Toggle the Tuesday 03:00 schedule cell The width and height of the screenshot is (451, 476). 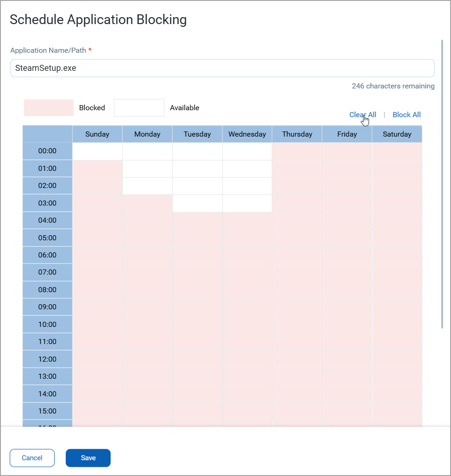click(197, 203)
